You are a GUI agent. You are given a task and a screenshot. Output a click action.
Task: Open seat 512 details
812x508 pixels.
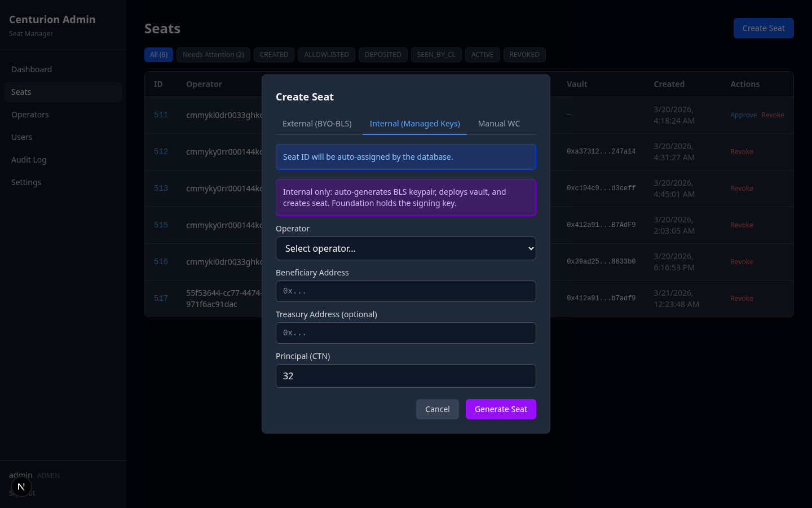[x=161, y=151]
